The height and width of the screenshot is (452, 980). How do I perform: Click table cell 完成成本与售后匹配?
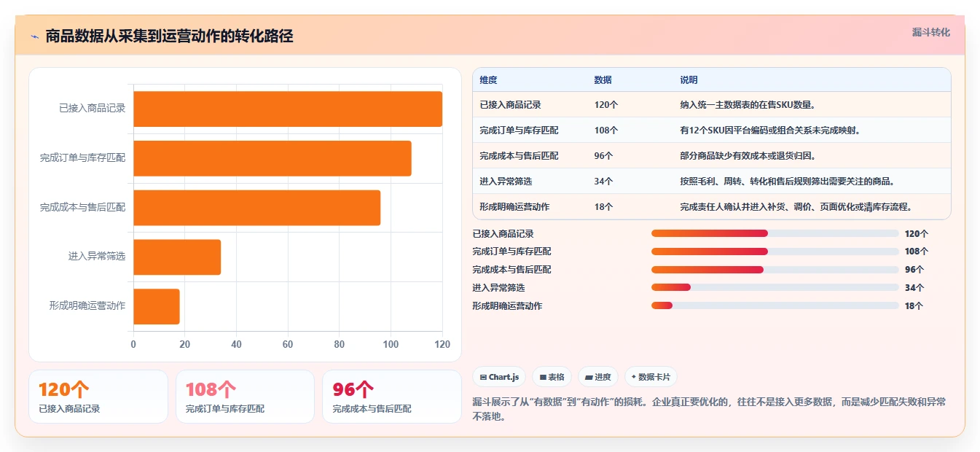519,156
